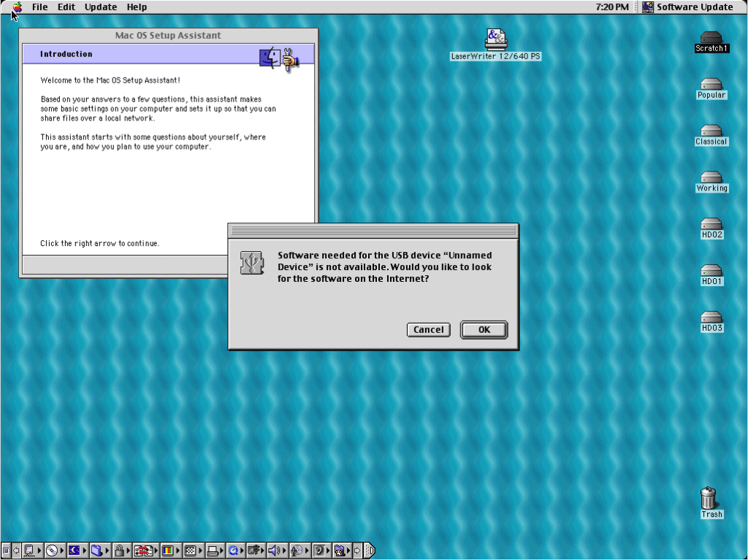
Task: Open the speaker volume strip module
Action: pyautogui.click(x=274, y=551)
